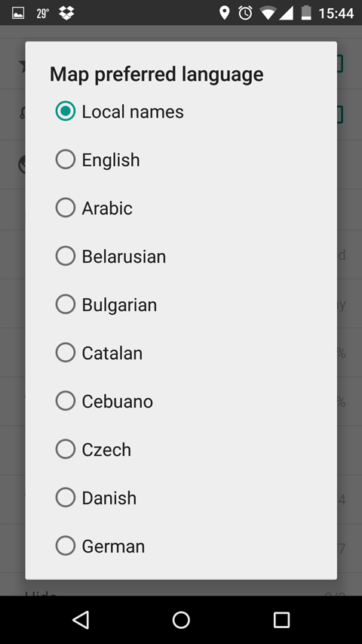Select the Arabic radio option
Viewport: 362px width, 644px height.
click(x=66, y=208)
